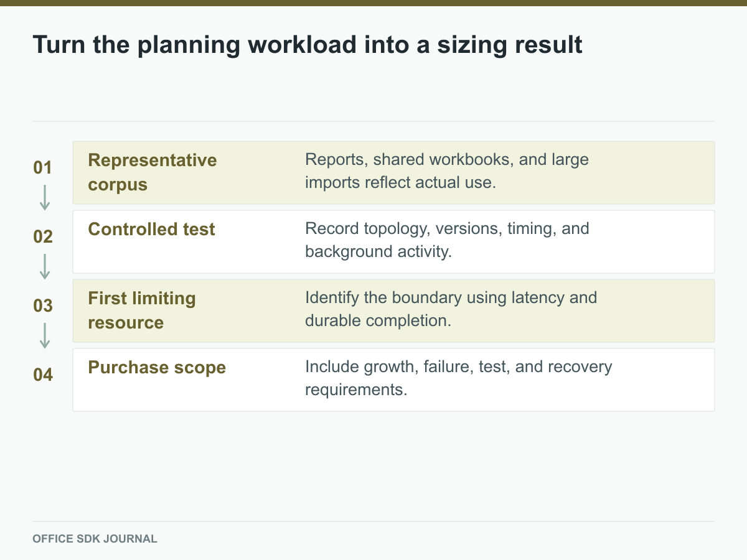This screenshot has width=747, height=560.
Task: Select step number 02
Action: [42, 236]
